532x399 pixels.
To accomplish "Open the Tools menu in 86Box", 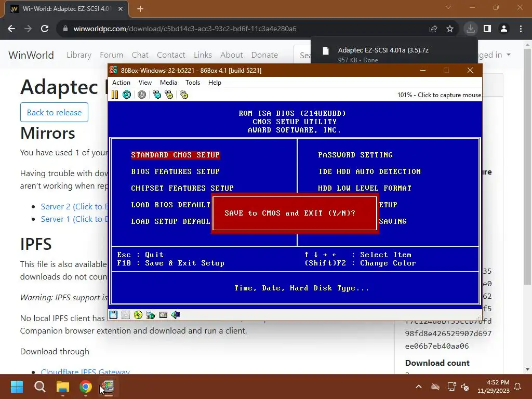I will (x=193, y=83).
